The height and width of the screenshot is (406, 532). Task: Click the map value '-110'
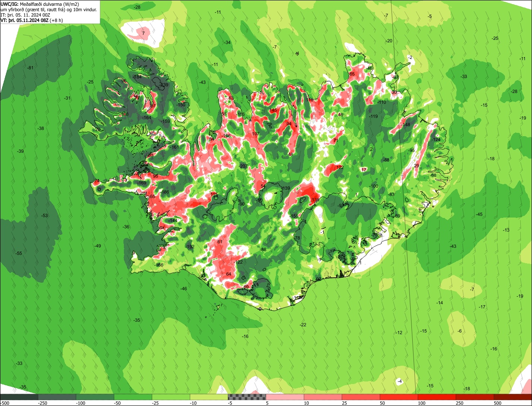pos(381,102)
